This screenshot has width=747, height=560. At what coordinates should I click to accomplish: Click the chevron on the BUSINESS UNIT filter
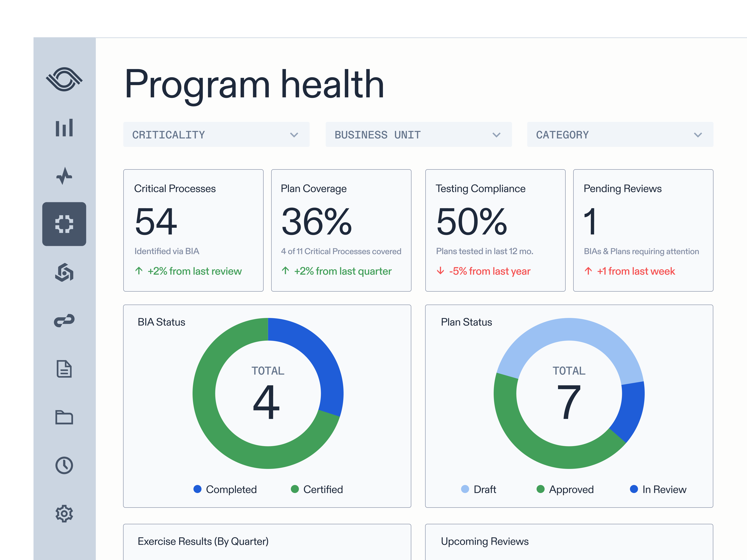[x=496, y=135]
